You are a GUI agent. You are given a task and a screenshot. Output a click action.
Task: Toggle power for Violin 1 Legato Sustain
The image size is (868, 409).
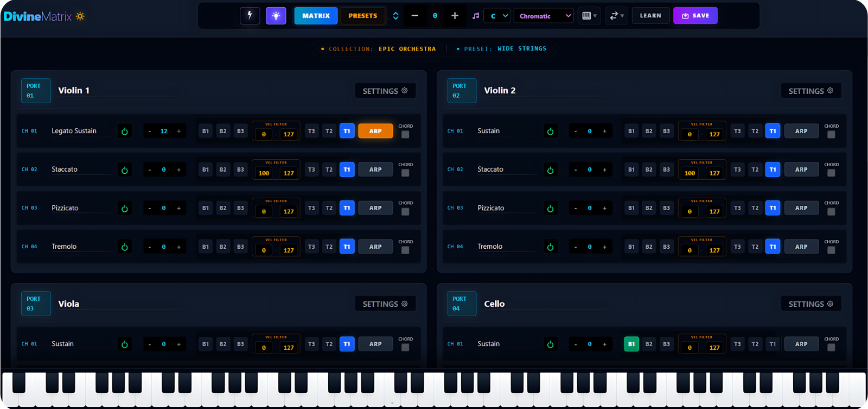125,131
